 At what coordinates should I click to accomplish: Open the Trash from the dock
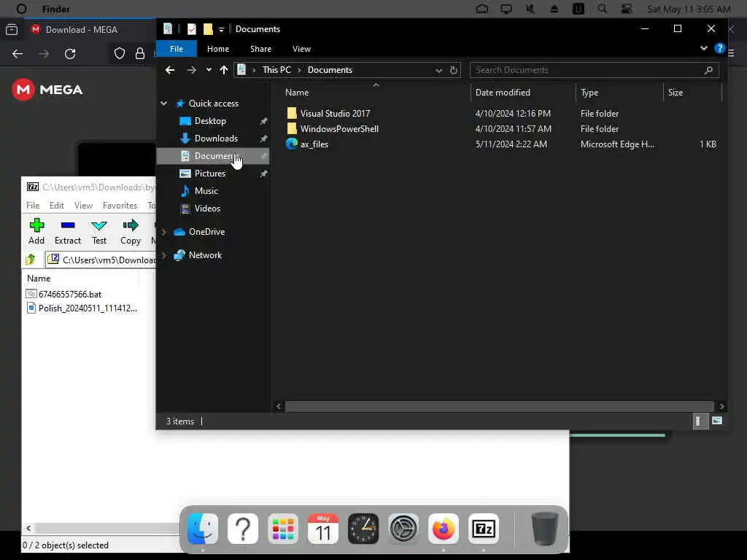544,529
